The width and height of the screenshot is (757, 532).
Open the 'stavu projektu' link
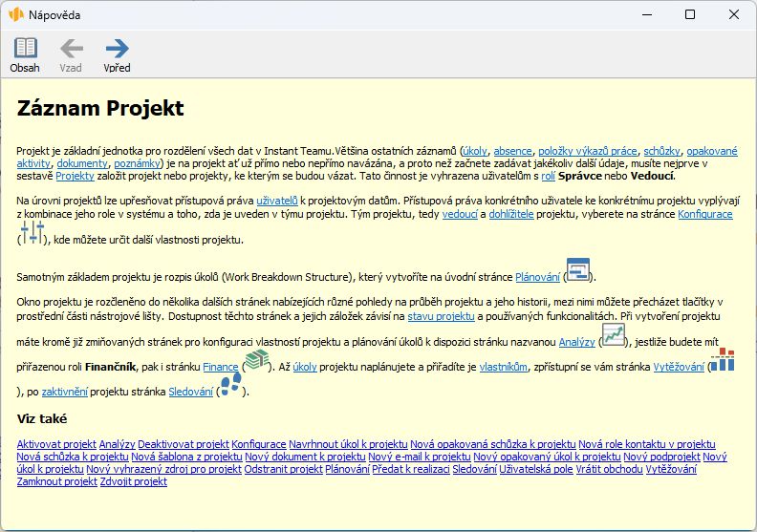point(441,315)
